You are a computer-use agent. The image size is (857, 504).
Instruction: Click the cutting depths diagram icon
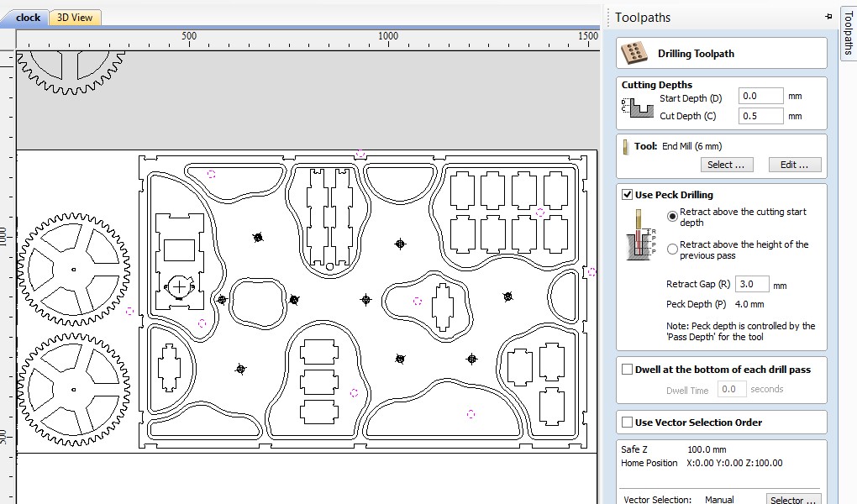pos(637,108)
